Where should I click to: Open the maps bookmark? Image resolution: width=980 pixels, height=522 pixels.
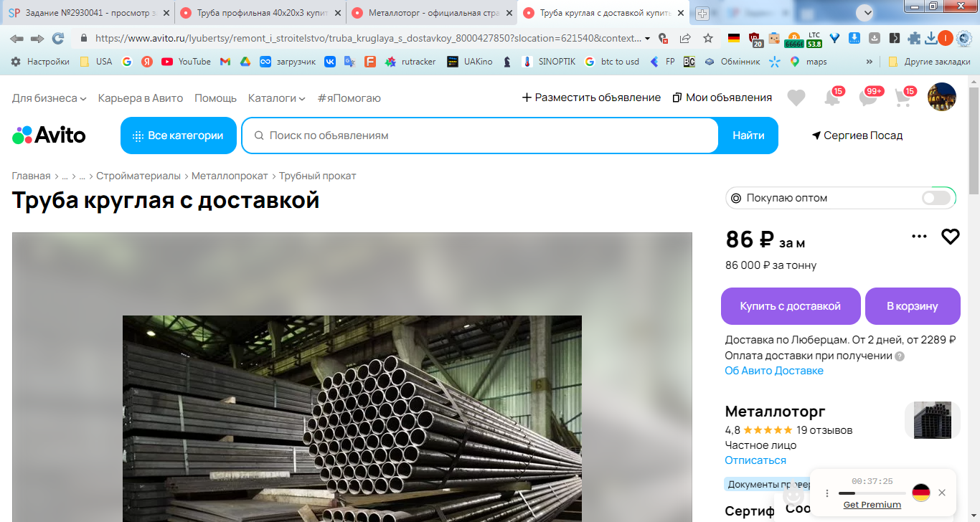click(x=809, y=62)
